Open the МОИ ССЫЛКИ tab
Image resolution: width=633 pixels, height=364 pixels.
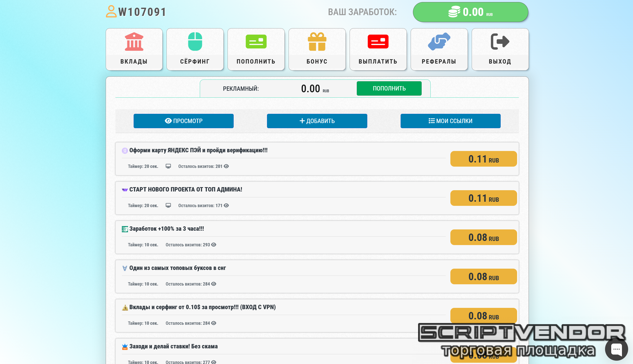(x=450, y=121)
